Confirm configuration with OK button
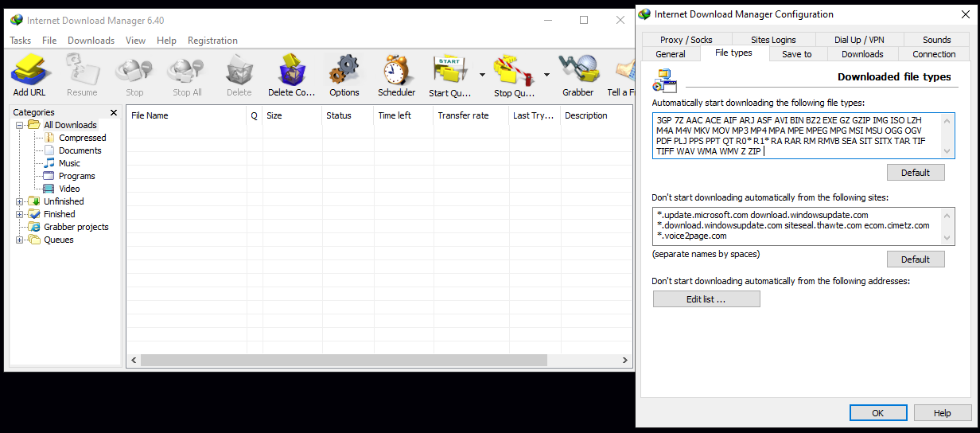Image resolution: width=980 pixels, height=433 pixels. (x=878, y=413)
